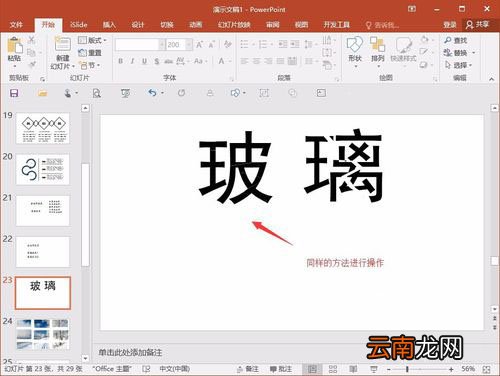The height and width of the screenshot is (376, 500).
Task: Switch to Slide Sorter view icon
Action: (x=333, y=369)
